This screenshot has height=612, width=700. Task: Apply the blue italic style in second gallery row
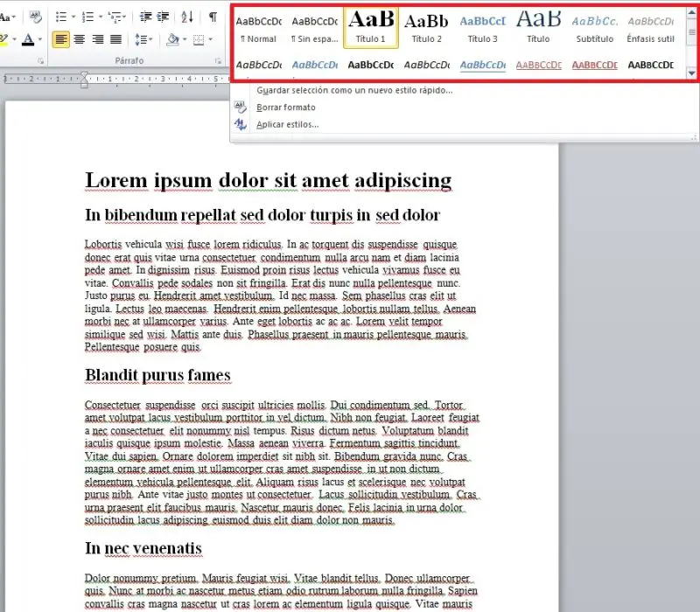315,65
